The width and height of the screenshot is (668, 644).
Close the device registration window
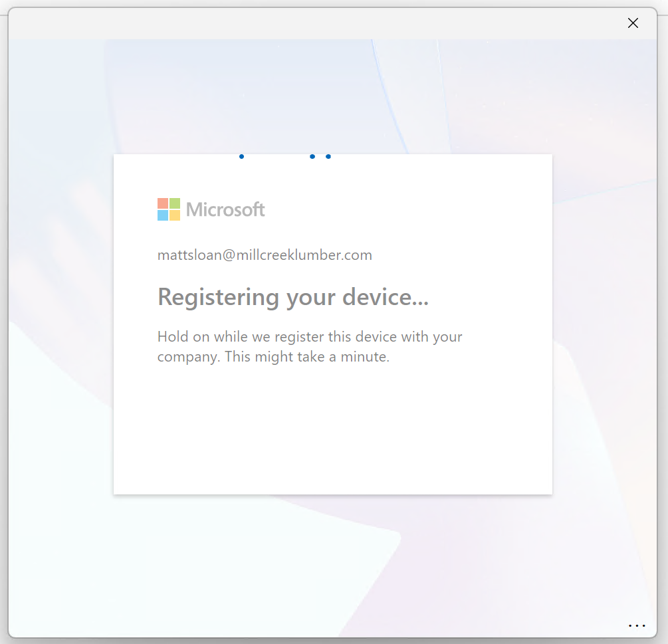(633, 23)
